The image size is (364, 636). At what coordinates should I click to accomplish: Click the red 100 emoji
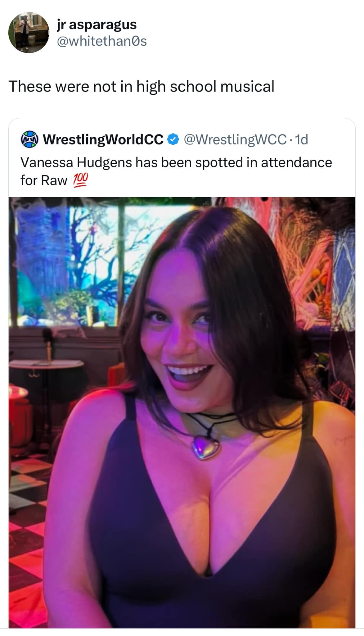point(81,180)
